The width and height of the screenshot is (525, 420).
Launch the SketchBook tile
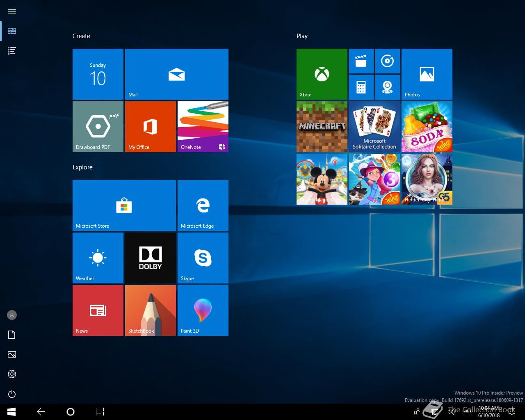pos(151,310)
